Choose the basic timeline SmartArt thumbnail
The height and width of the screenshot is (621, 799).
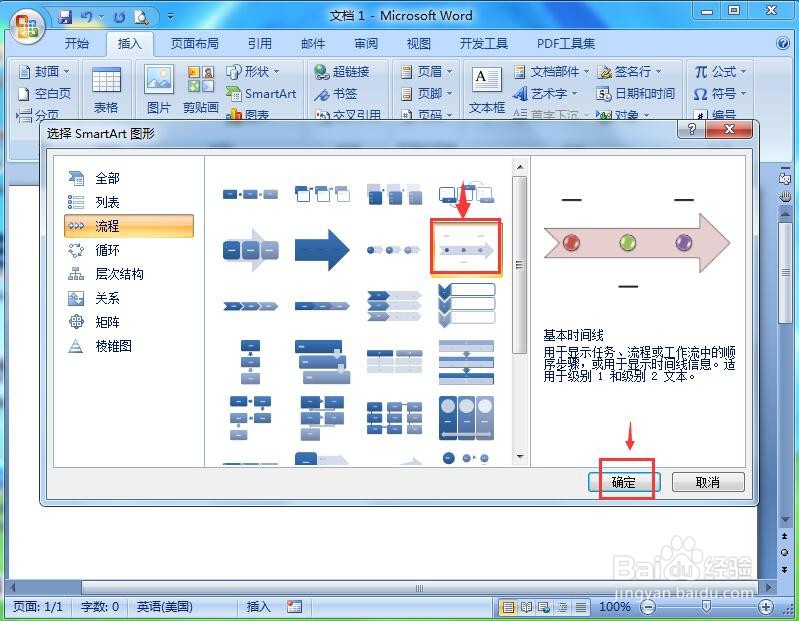coord(466,249)
